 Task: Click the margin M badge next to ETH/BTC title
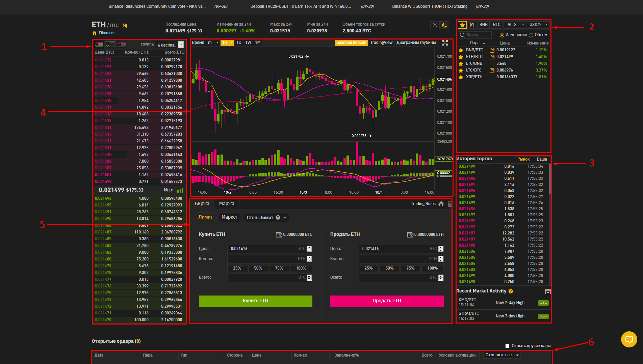pyautogui.click(x=124, y=26)
